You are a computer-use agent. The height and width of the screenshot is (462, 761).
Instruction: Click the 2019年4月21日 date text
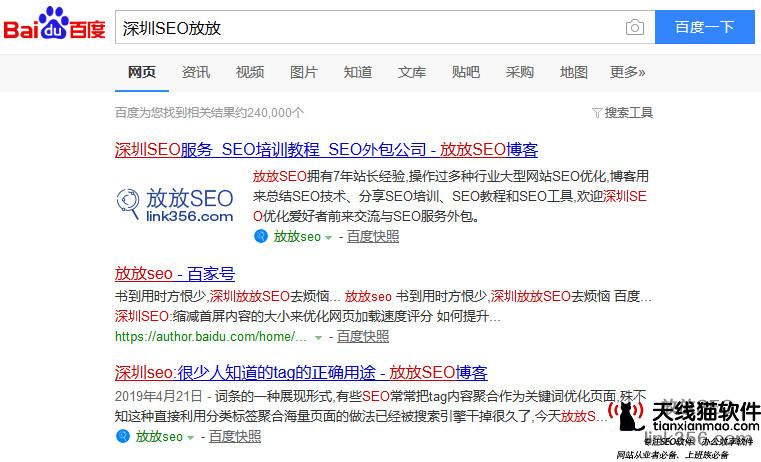click(x=158, y=396)
